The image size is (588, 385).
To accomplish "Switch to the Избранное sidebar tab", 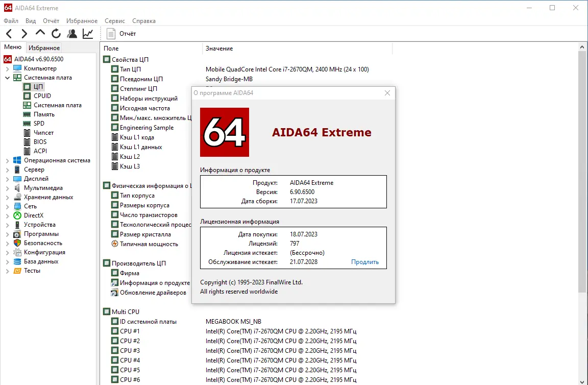I will tap(44, 48).
